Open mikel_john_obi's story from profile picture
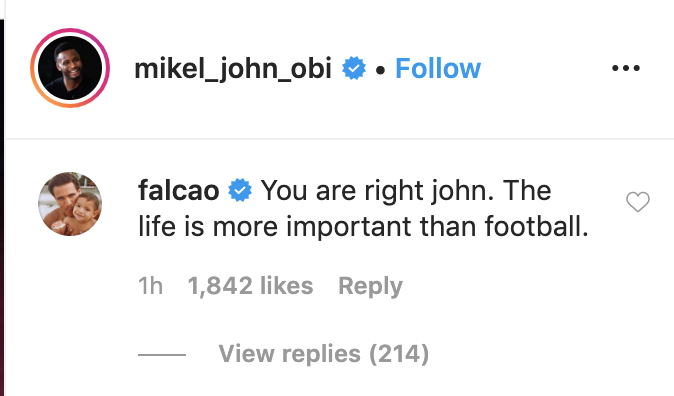The image size is (674, 396). tap(70, 68)
